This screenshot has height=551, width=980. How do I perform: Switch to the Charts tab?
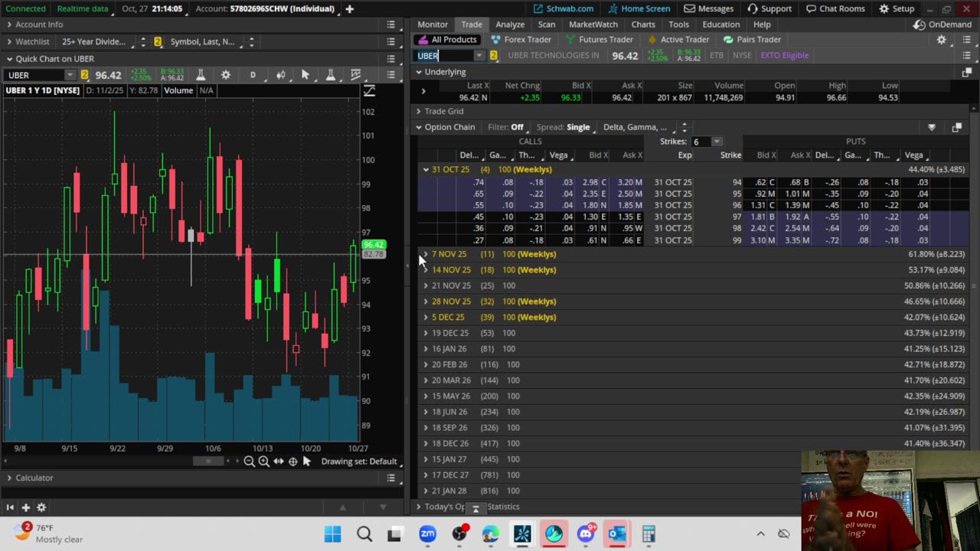643,24
